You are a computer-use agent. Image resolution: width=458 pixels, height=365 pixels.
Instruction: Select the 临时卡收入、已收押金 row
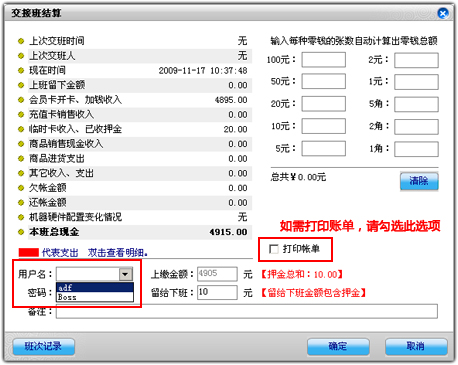tap(140, 129)
